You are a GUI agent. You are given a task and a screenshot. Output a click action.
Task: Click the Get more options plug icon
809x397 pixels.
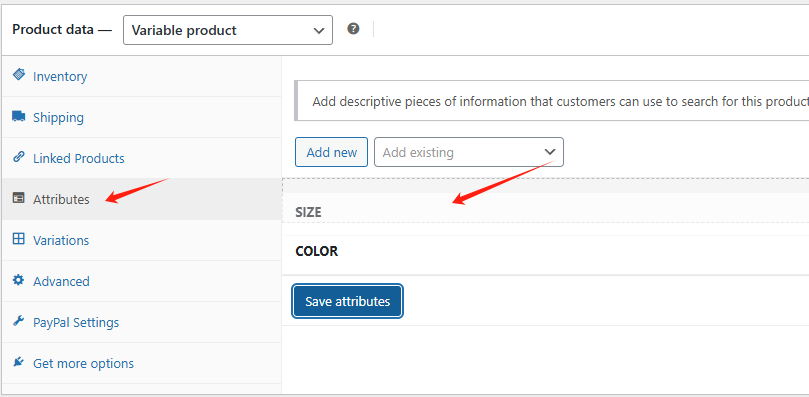19,362
